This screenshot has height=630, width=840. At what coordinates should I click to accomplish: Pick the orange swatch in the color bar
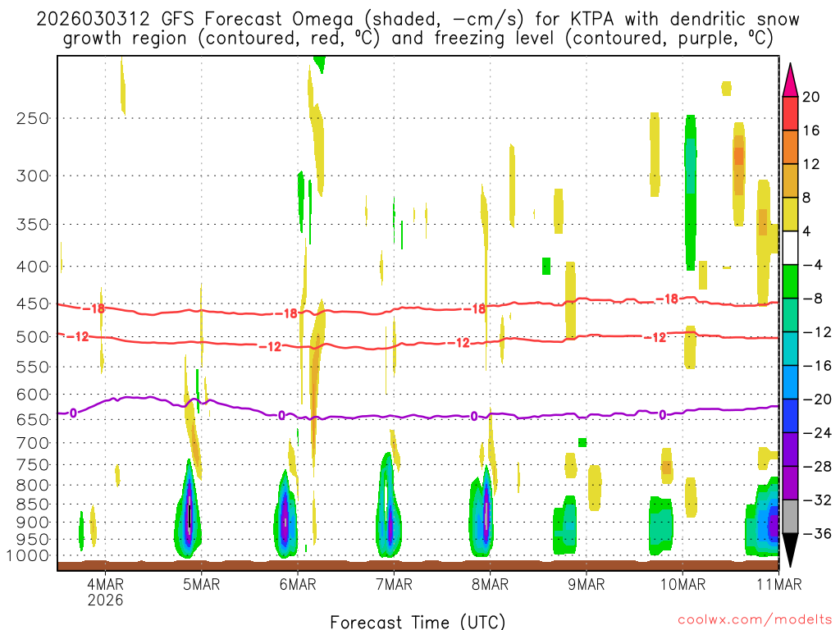pyautogui.click(x=790, y=147)
